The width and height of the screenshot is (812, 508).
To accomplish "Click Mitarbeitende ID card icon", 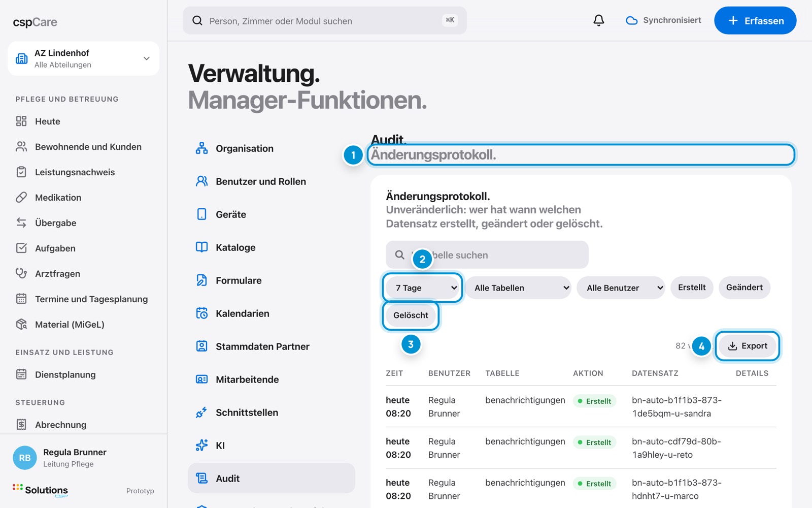I will [x=202, y=379].
